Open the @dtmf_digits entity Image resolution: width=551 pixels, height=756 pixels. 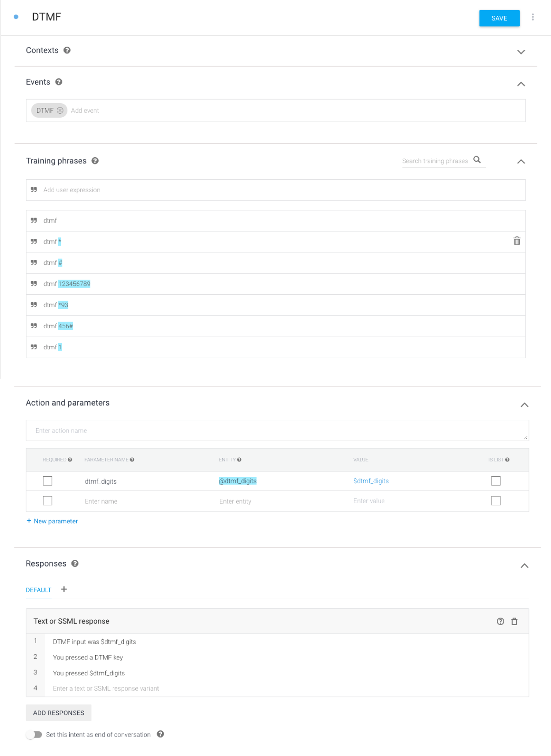[238, 481]
